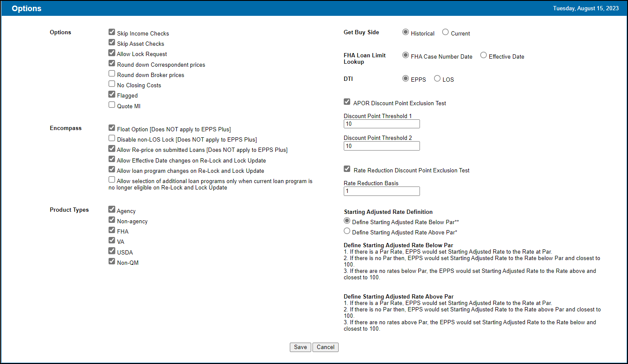Image resolution: width=628 pixels, height=364 pixels.
Task: Check Allow selection of additional loan programs
Action: coord(112,180)
